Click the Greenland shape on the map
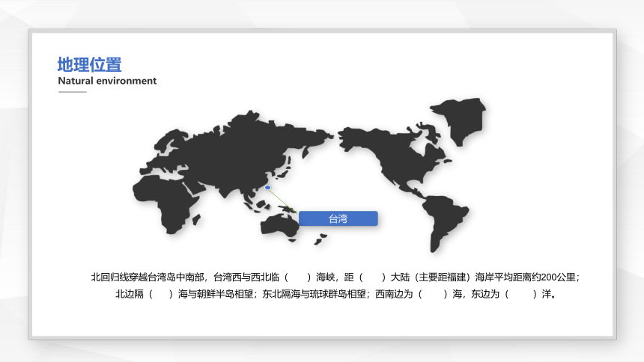This screenshot has height=362, width=644. click(459, 121)
